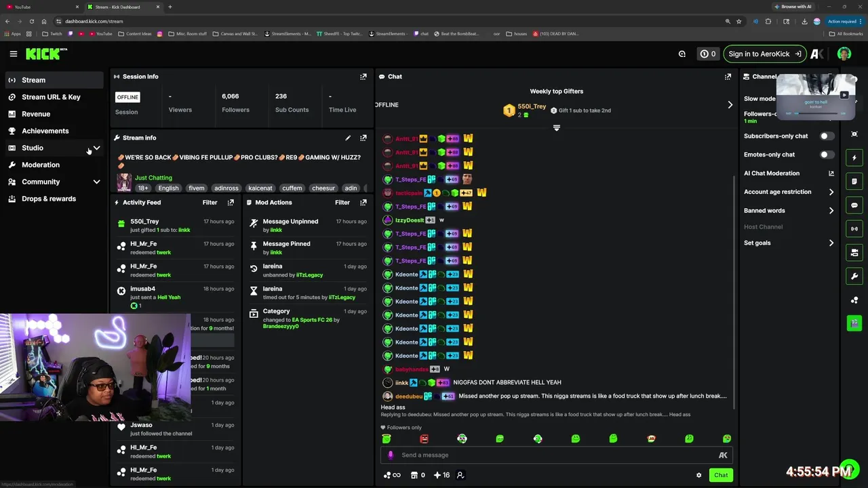Click the microphone icon in message box
This screenshot has height=488, width=868.
[391, 455]
